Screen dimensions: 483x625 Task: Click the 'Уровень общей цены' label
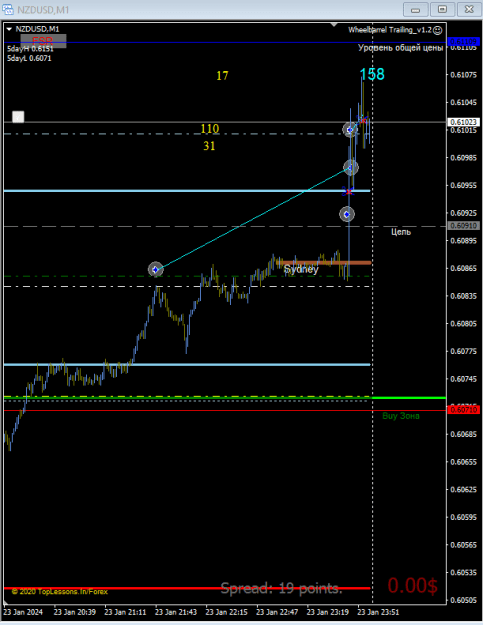[400, 48]
